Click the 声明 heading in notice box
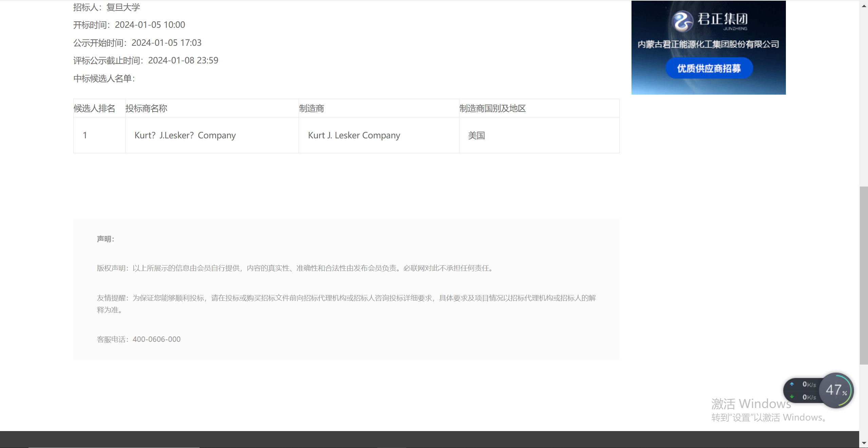Viewport: 868px width, 448px height. [x=106, y=239]
